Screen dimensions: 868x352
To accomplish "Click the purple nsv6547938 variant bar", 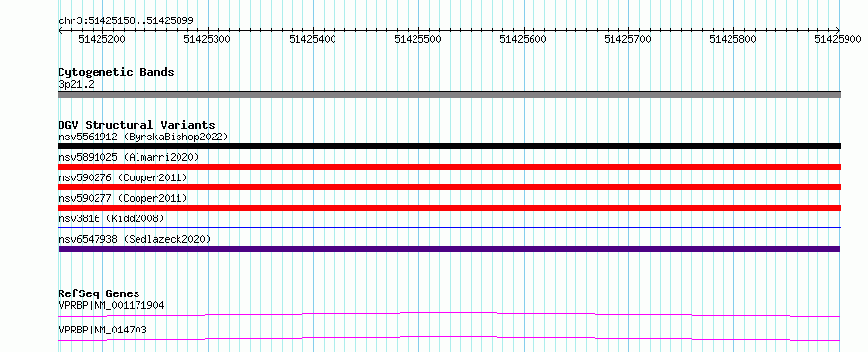I will 450,249.
